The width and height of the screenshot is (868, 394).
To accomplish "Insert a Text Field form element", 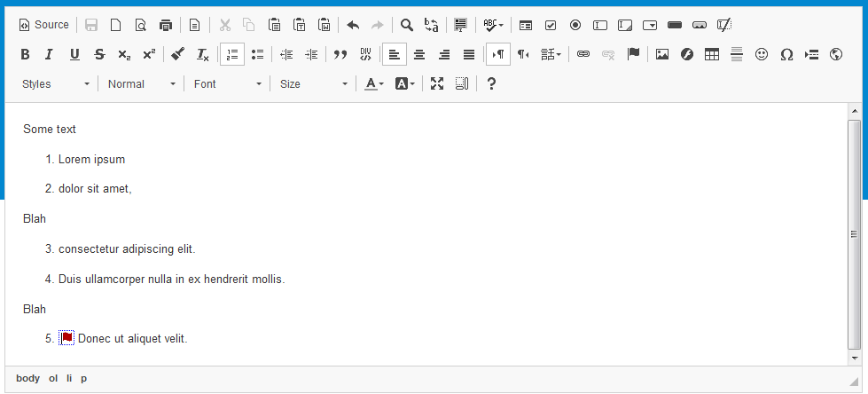I will 600,25.
